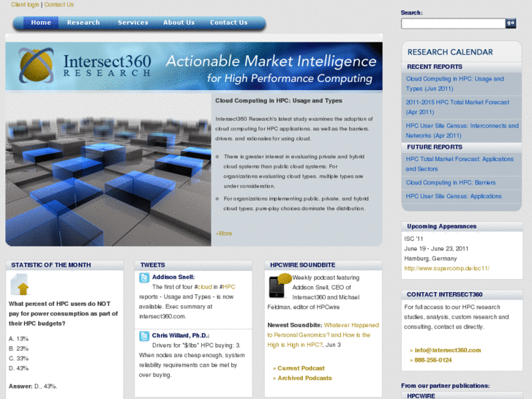Image resolution: width=532 pixels, height=399 pixels.
Task: Open Contact Us in the navigation bar
Action: (228, 23)
